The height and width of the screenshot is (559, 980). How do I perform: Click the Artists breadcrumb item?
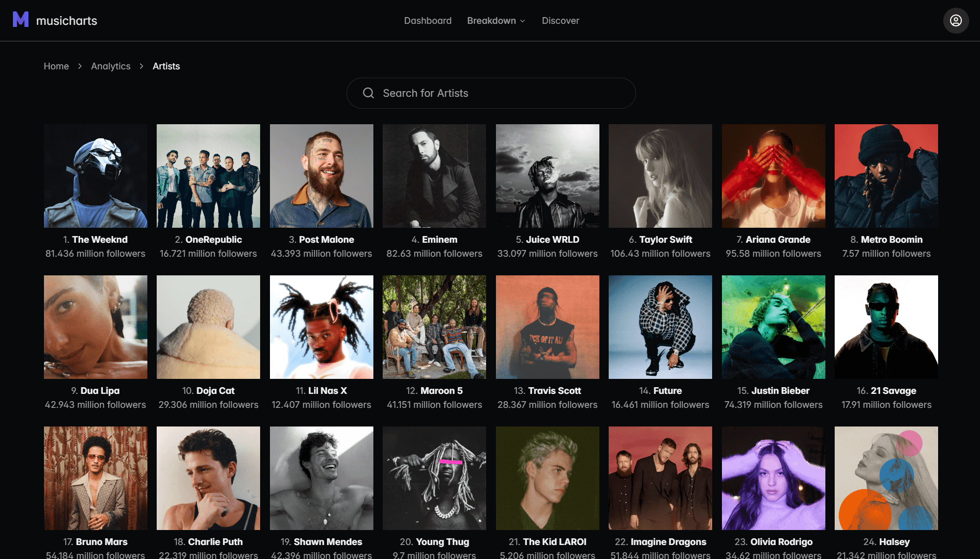pyautogui.click(x=166, y=66)
